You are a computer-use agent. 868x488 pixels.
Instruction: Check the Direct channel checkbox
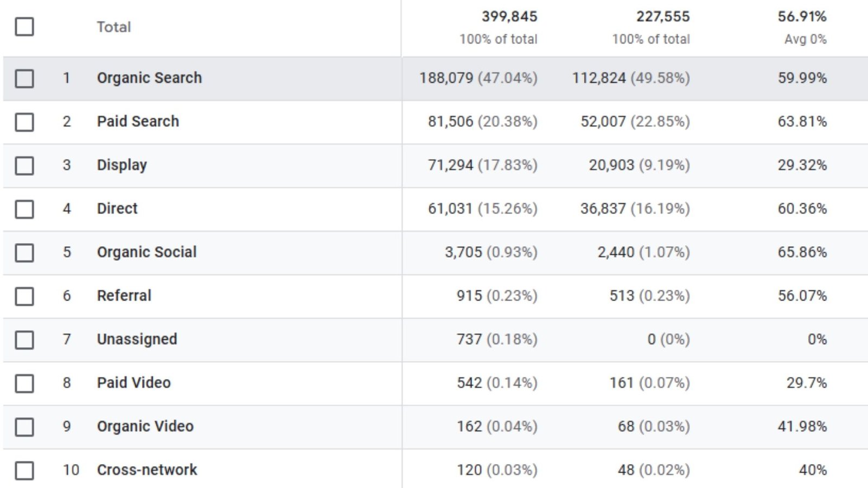(24, 209)
